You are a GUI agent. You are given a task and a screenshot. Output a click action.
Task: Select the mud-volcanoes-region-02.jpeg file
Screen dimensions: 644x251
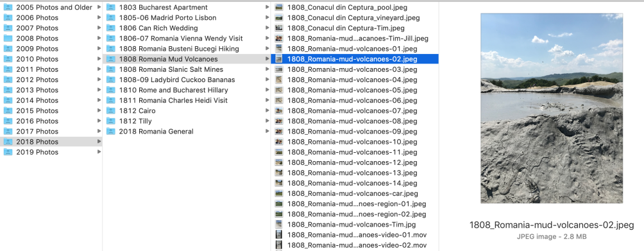coord(355,214)
